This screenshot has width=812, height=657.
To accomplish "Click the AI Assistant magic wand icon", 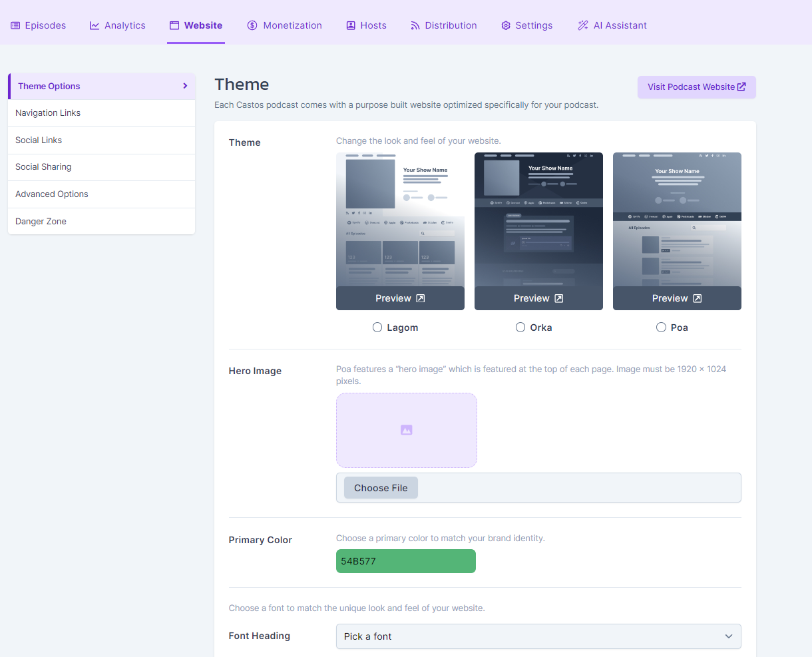I will 583,25.
